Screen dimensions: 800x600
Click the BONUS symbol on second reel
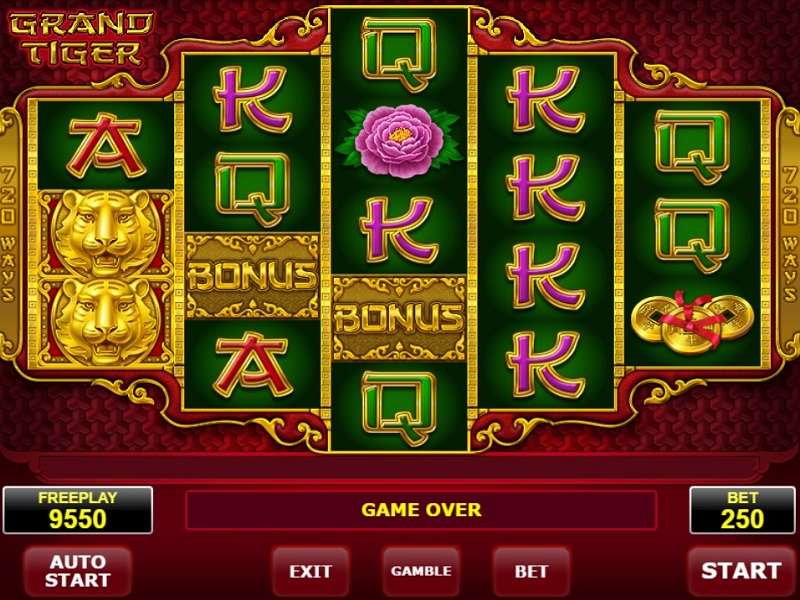253,276
